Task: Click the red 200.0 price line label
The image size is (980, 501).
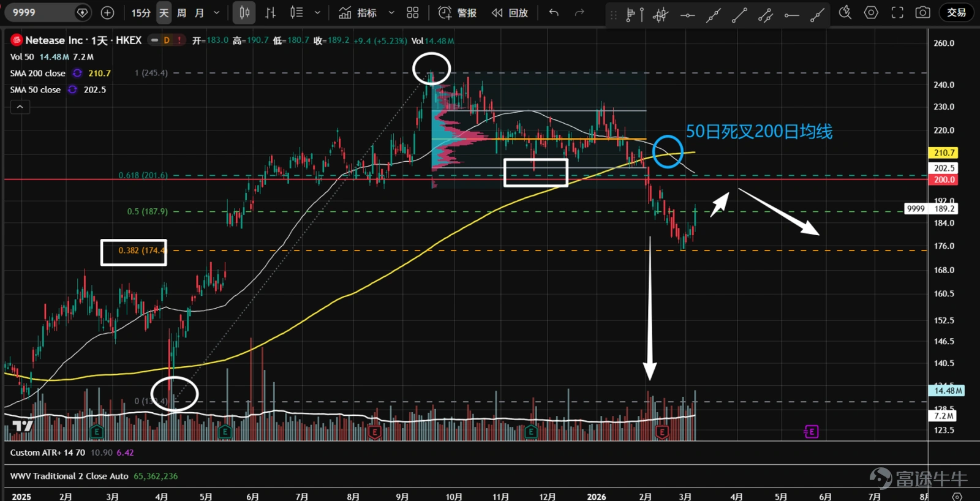Action: [x=944, y=180]
